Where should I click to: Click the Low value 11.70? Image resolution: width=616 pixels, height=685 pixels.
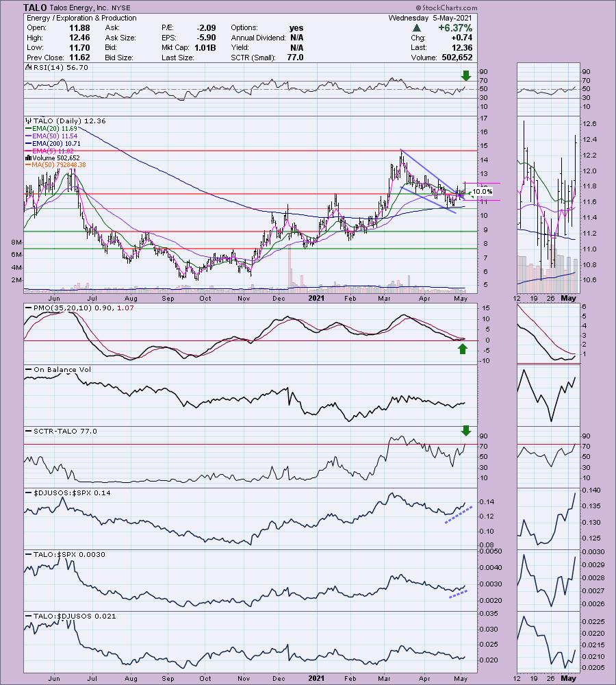click(79, 48)
